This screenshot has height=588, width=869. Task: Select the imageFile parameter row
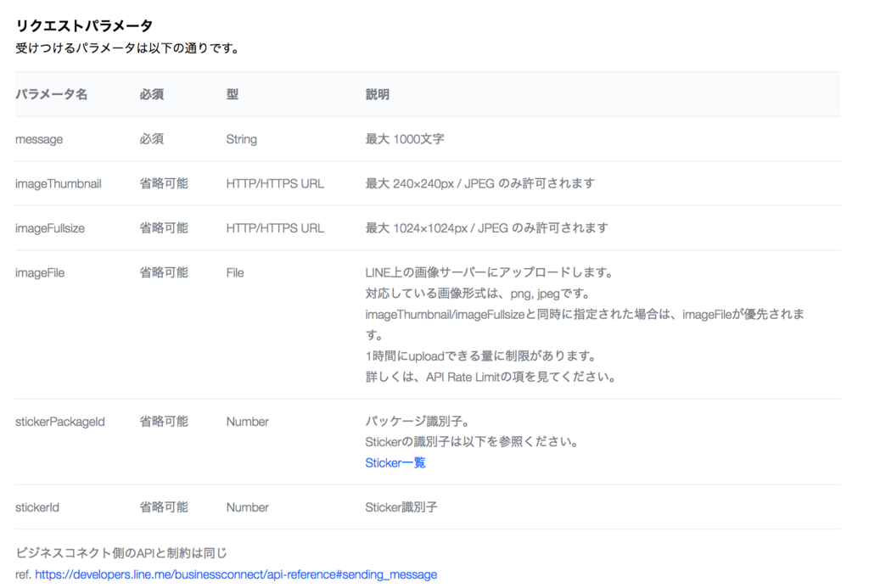click(39, 272)
